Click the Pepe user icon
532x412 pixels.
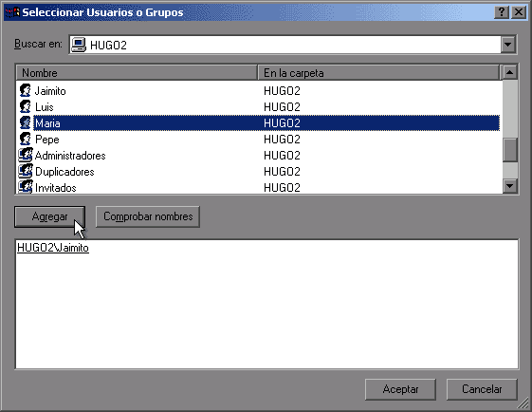click(x=25, y=139)
